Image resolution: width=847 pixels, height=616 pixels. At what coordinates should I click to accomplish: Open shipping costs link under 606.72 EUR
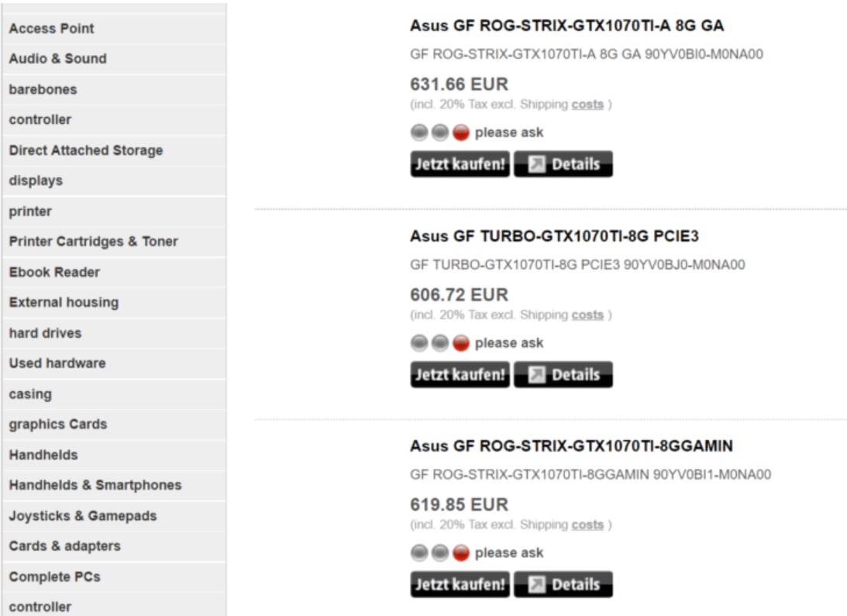pos(587,315)
